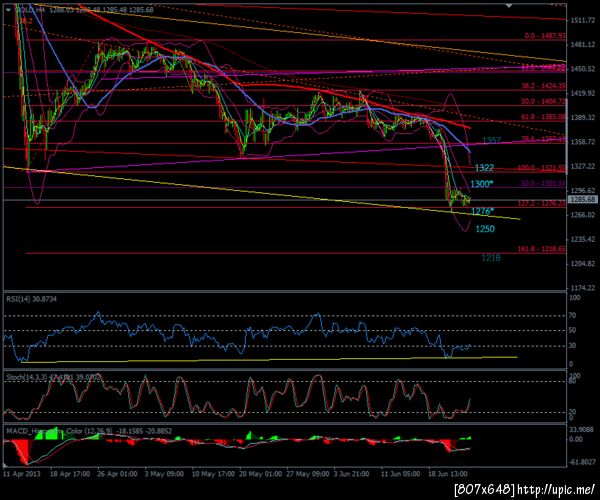Click the 1174.22 price scale value
The width and height of the screenshot is (600, 500).
pyautogui.click(x=582, y=288)
